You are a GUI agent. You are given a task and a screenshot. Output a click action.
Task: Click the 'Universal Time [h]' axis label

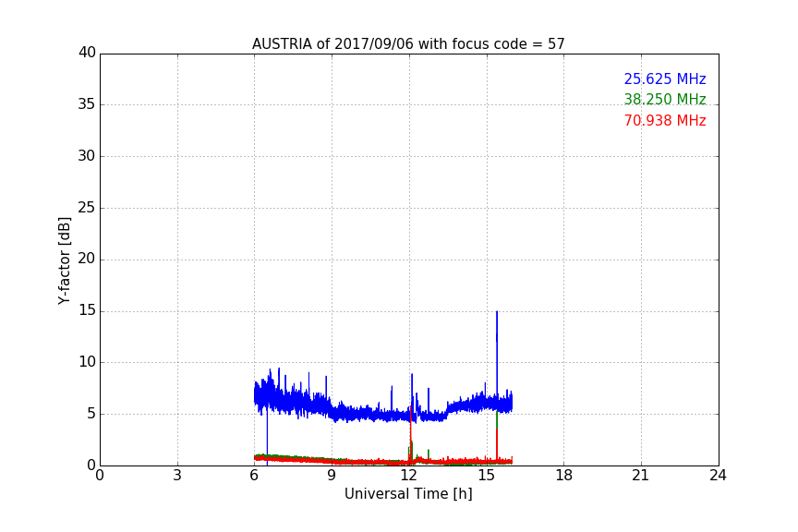pos(408,494)
